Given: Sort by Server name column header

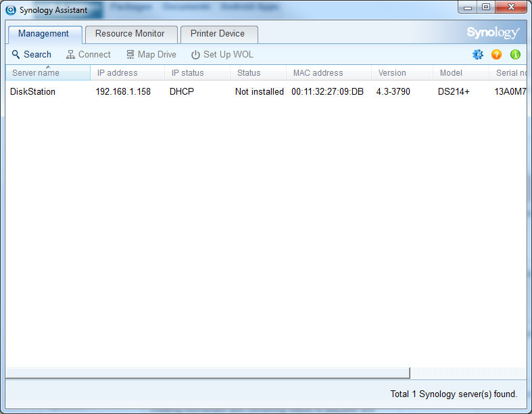Looking at the screenshot, I should coord(48,72).
